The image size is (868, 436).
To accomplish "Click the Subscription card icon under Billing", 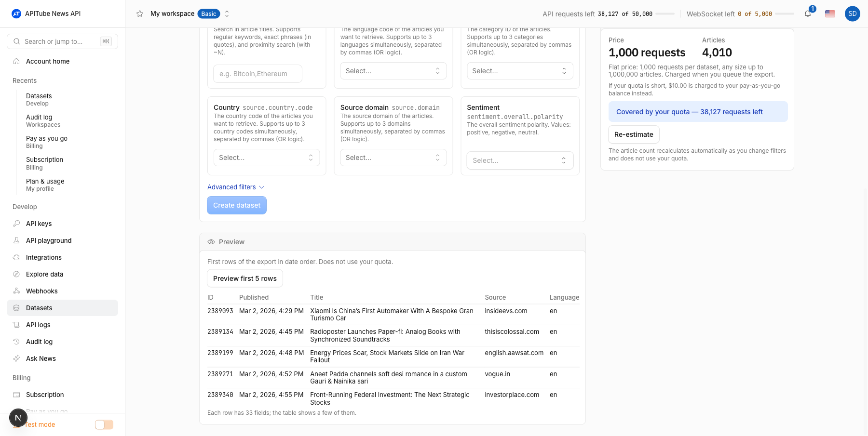I will (16, 395).
